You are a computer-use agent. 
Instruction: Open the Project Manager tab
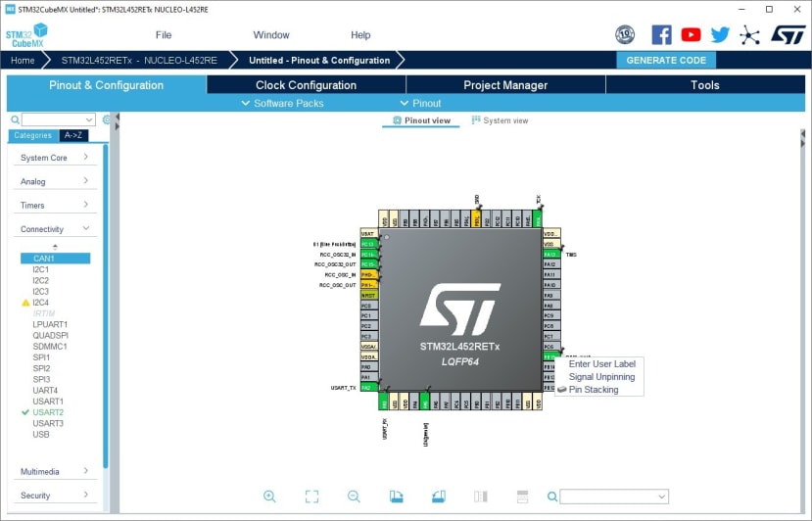505,85
